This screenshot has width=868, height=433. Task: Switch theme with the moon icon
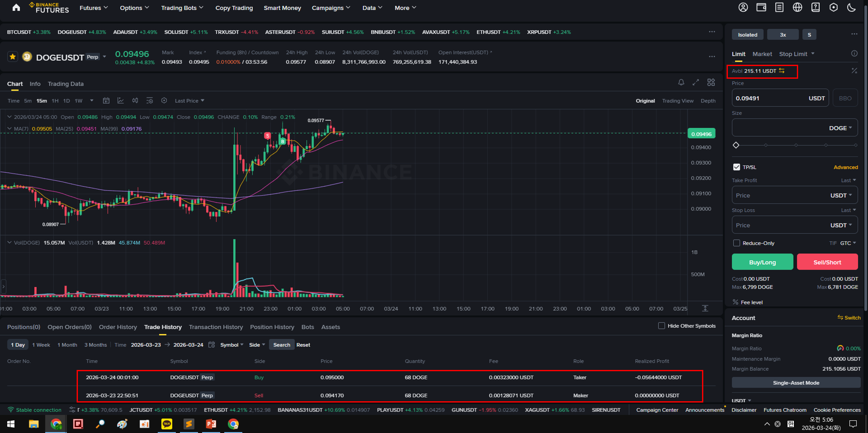tap(851, 8)
